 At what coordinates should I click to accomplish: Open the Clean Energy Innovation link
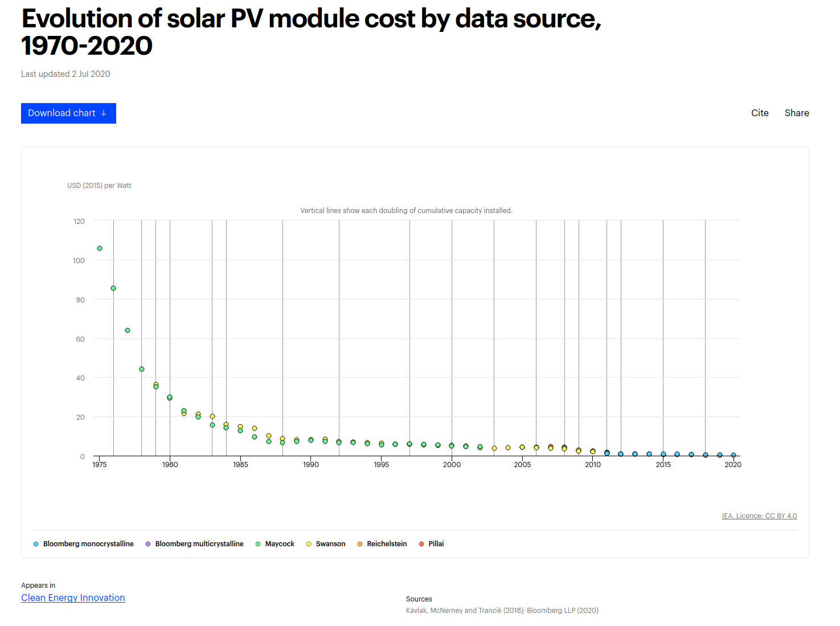pyautogui.click(x=73, y=598)
